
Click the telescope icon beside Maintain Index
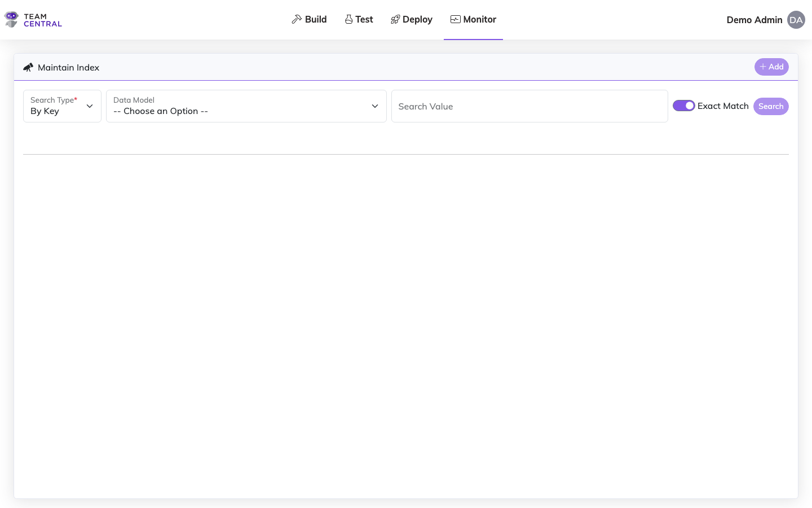coord(28,67)
